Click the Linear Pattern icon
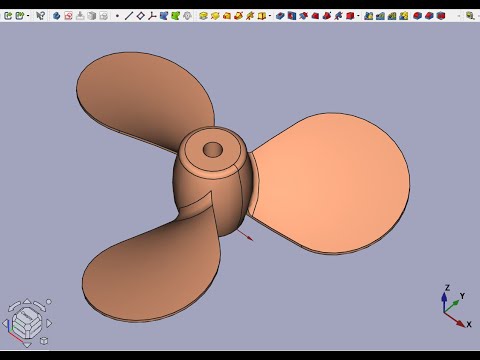Image resolution: width=480 pixels, height=360 pixels. tap(380, 15)
